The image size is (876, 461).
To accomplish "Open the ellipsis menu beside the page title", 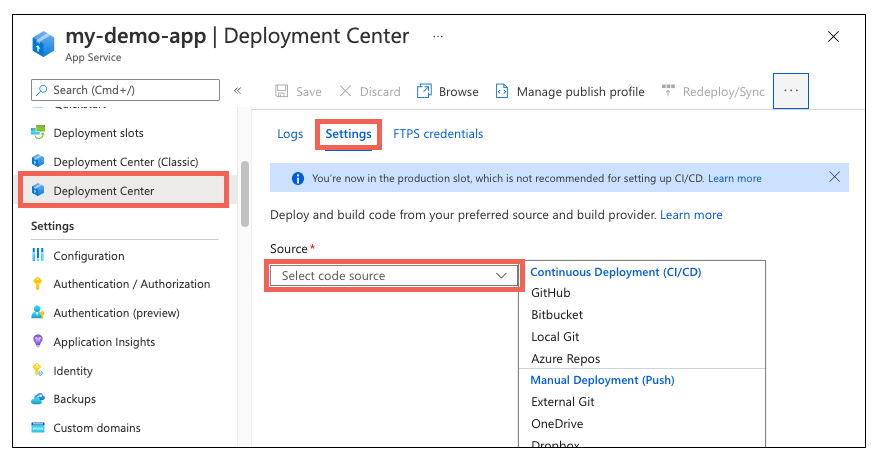I will pos(438,36).
